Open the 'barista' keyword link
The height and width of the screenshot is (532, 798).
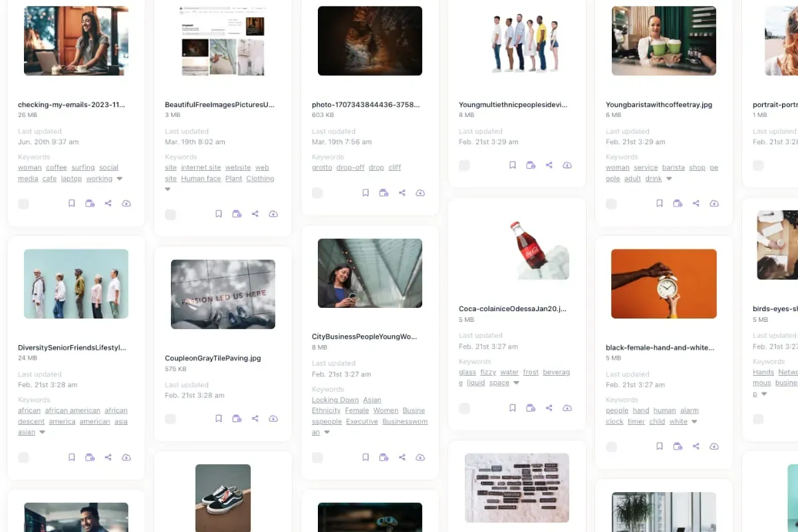pyautogui.click(x=674, y=168)
